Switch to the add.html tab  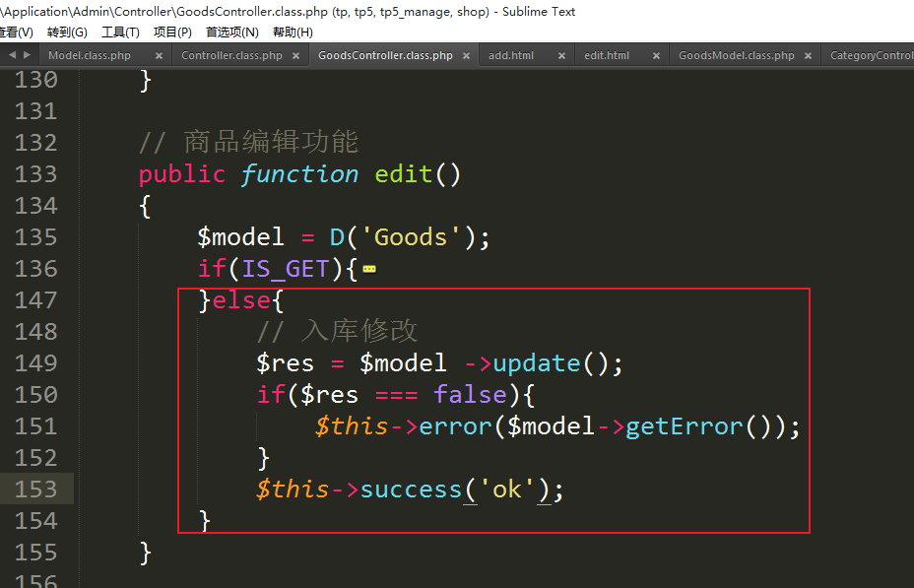pos(511,56)
